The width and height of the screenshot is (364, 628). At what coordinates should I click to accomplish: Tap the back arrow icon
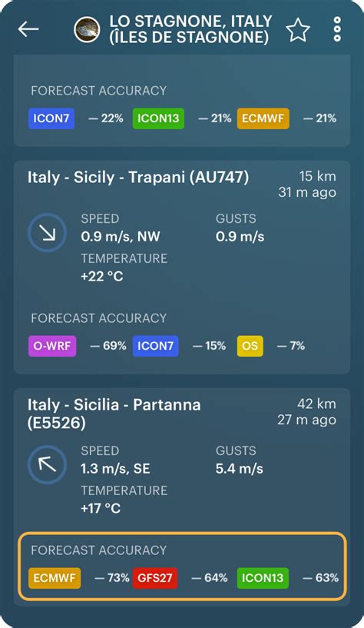[x=28, y=29]
